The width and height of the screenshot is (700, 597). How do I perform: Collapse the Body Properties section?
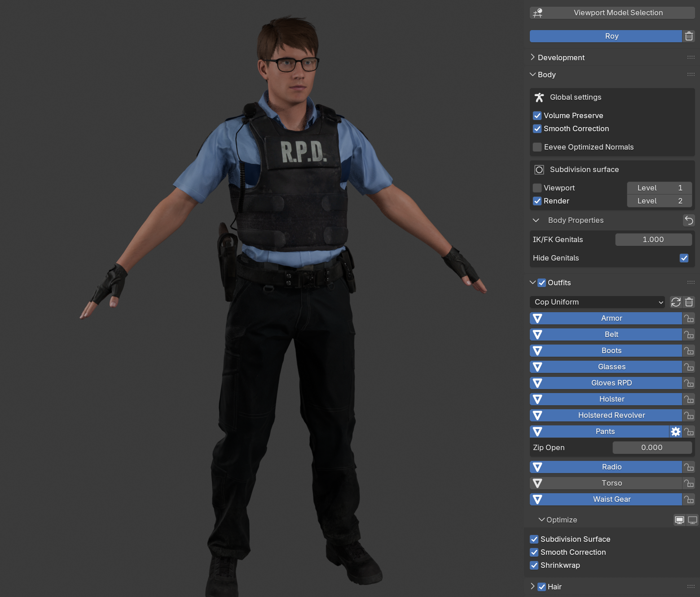click(x=536, y=220)
